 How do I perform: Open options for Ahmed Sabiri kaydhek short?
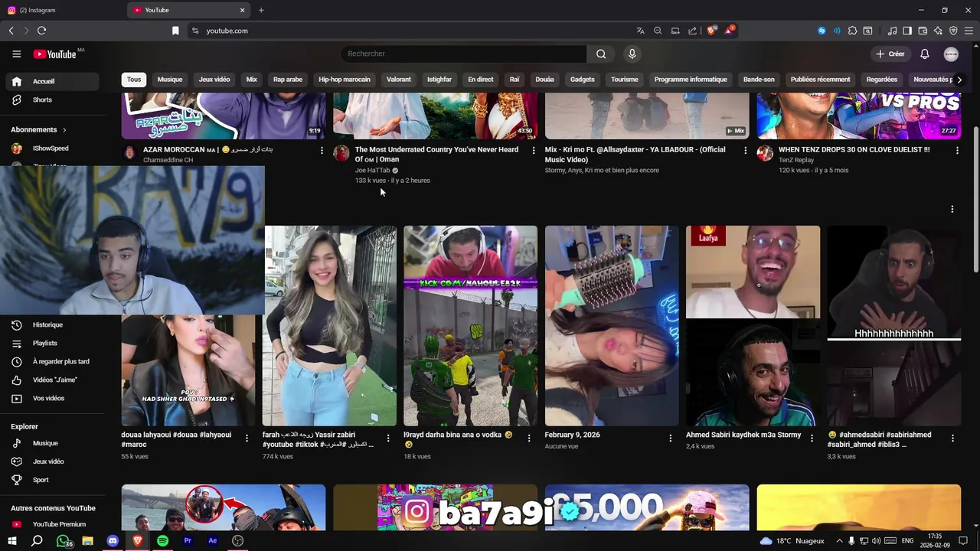[x=812, y=439]
